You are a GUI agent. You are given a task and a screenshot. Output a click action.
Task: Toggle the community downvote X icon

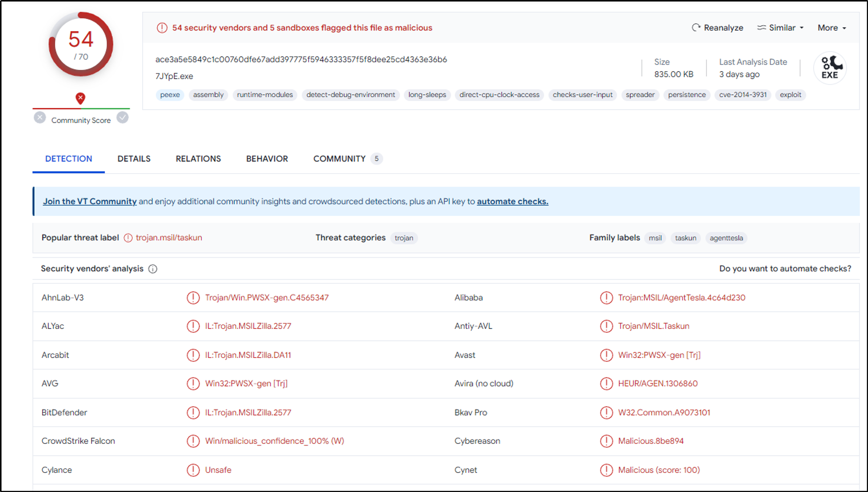click(39, 117)
